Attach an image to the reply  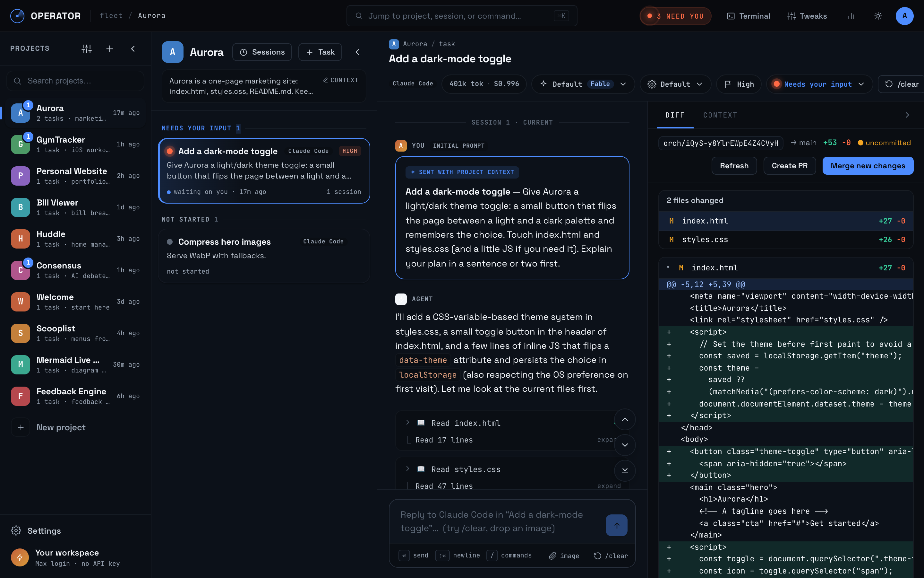click(x=564, y=556)
